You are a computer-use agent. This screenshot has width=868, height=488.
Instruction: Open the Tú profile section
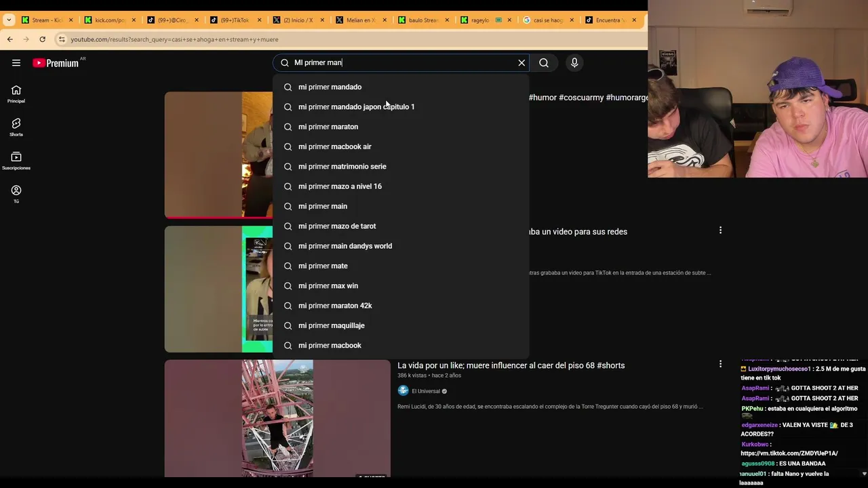[16, 194]
